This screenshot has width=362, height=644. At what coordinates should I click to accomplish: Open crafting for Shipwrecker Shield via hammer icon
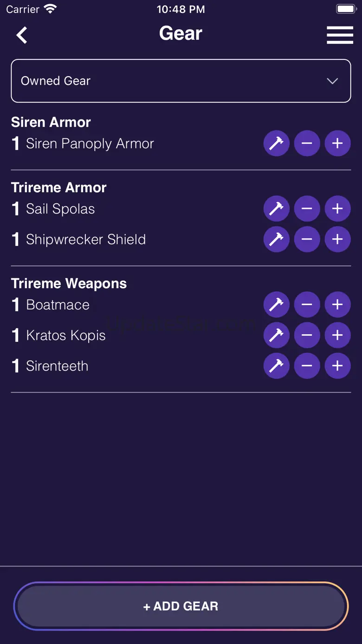(276, 240)
